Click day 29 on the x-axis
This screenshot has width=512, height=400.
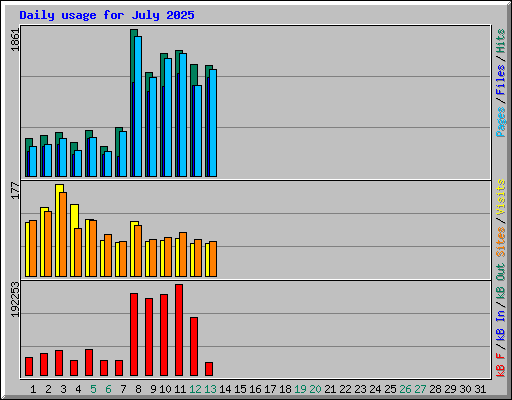(450, 389)
